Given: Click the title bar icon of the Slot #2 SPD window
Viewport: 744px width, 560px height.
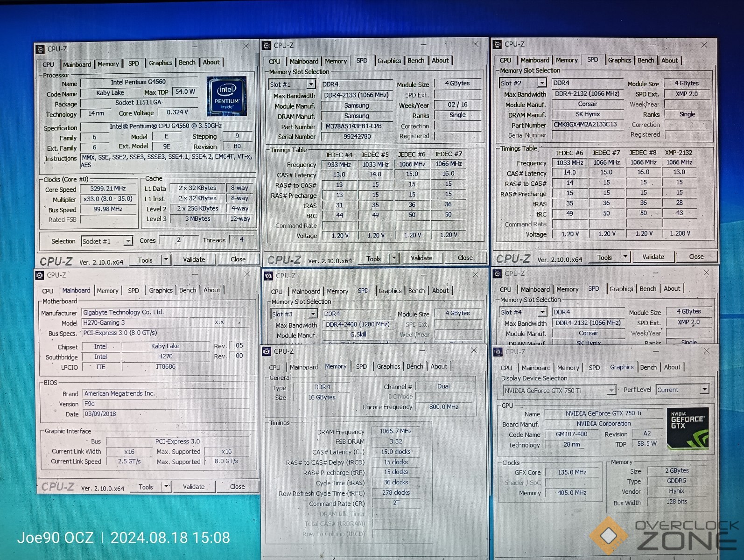Looking at the screenshot, I should point(497,44).
